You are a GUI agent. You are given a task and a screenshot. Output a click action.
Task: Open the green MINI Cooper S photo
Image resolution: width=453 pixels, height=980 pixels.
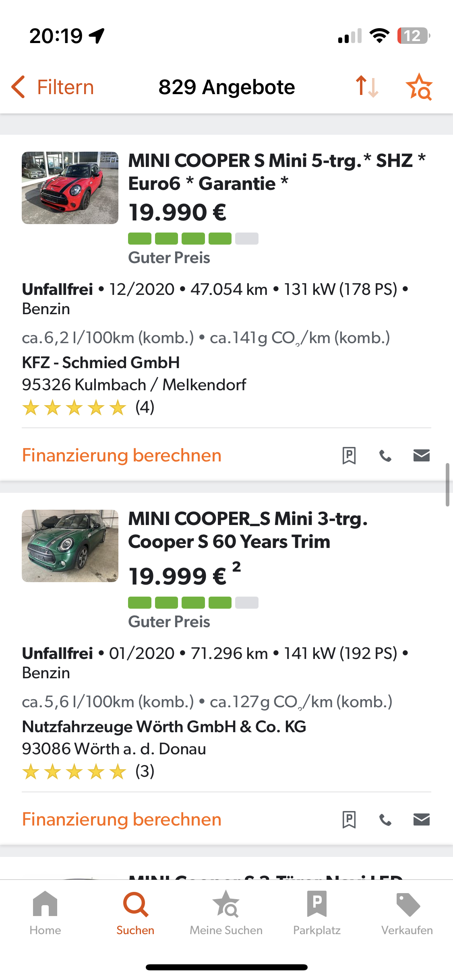click(x=70, y=546)
